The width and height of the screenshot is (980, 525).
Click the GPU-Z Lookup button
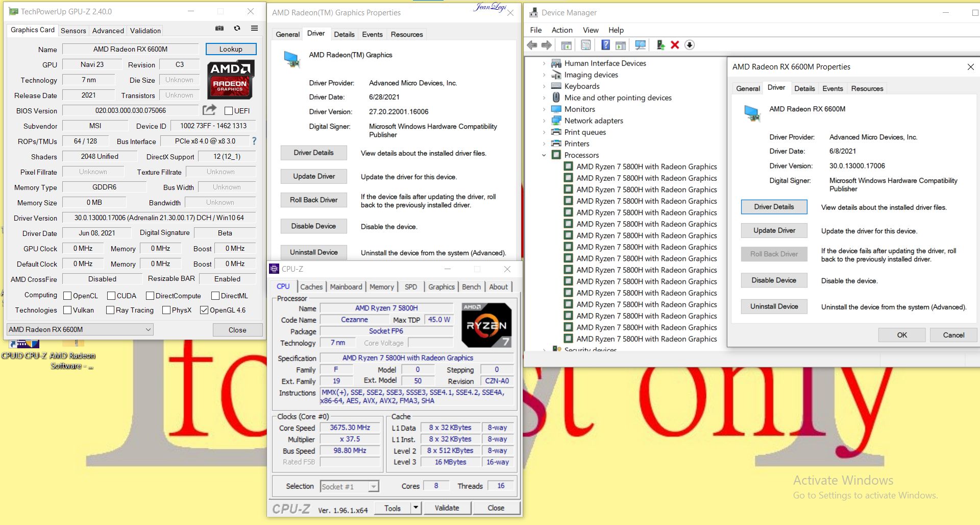coord(231,49)
